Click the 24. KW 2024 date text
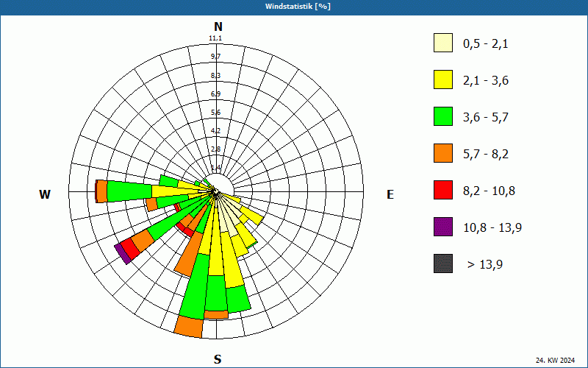This screenshot has width=588, height=368. [556, 361]
